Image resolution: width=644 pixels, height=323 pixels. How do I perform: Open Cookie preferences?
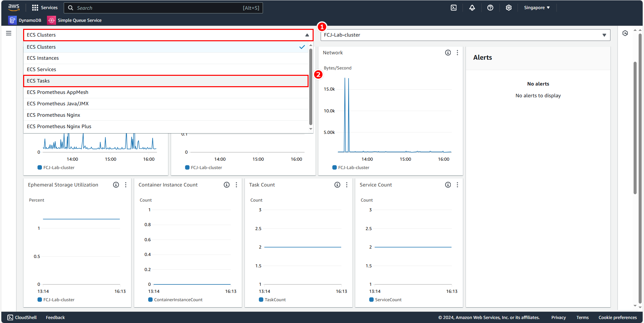point(618,317)
